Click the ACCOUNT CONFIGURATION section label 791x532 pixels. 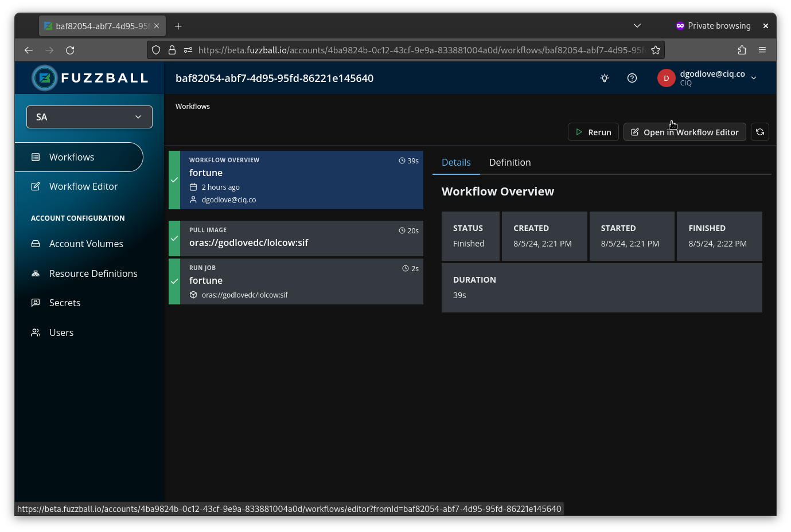pyautogui.click(x=78, y=218)
